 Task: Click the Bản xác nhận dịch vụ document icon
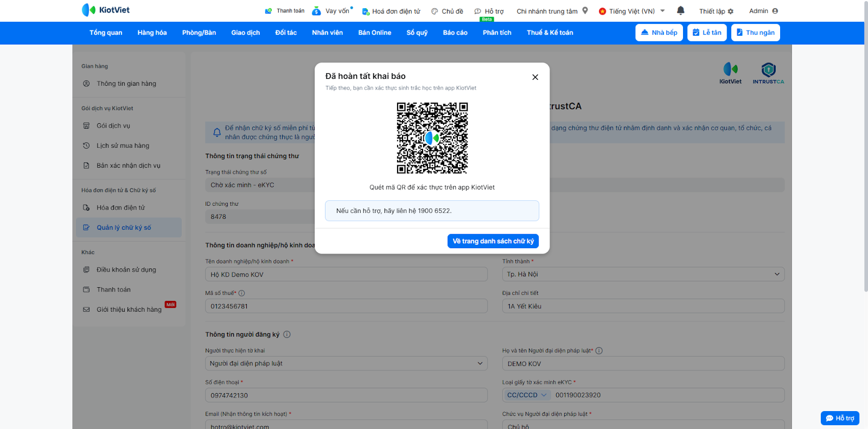click(86, 166)
